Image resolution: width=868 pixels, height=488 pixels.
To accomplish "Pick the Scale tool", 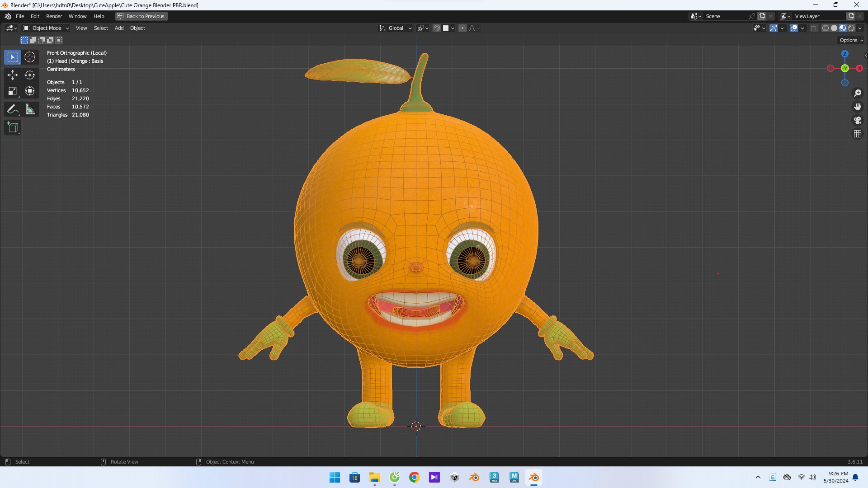I will pos(13,91).
